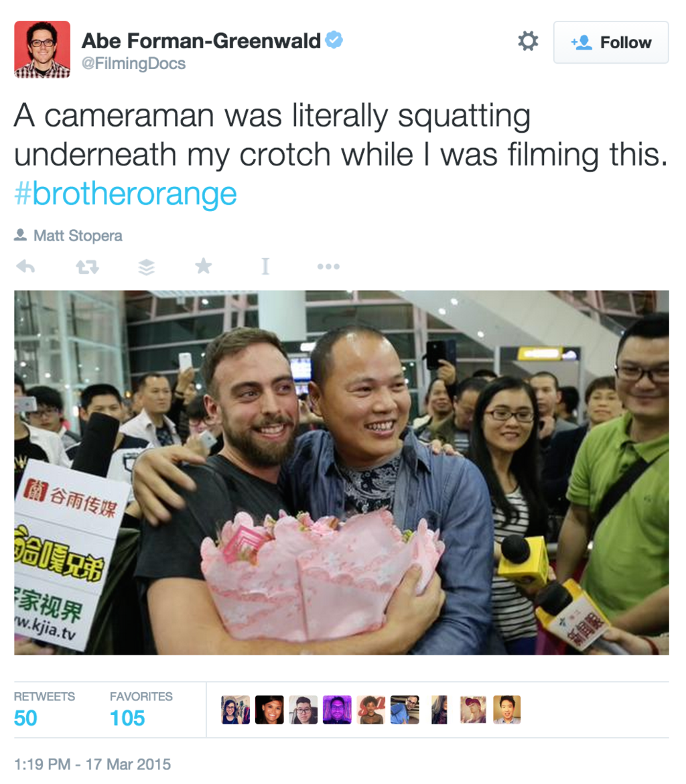Click the Abe Forman-Greenwald display name

coord(201,41)
